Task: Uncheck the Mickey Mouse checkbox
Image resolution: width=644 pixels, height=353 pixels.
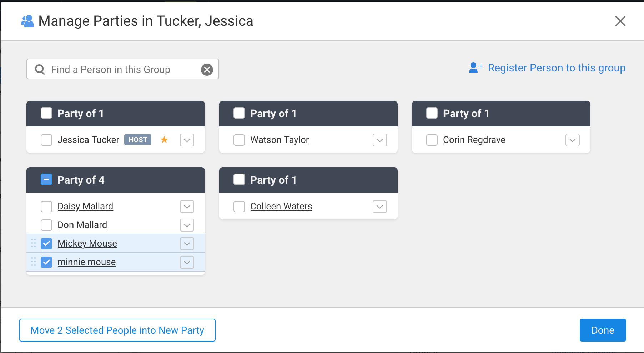Action: coord(46,244)
